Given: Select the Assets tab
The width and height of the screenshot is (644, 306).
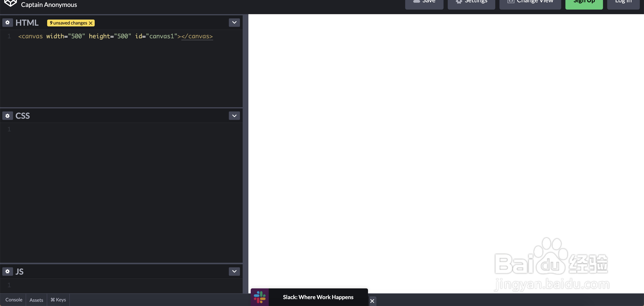Looking at the screenshot, I should coord(36,300).
